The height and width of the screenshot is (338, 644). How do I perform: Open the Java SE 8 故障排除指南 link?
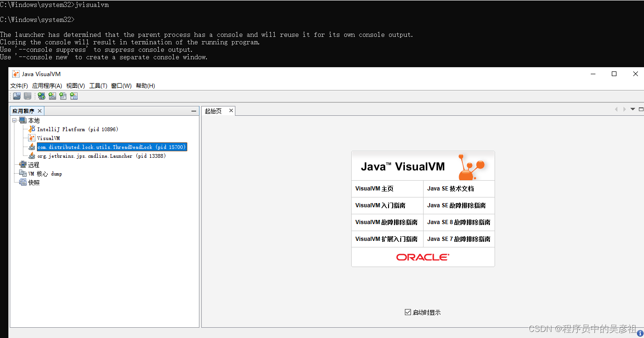pos(459,222)
